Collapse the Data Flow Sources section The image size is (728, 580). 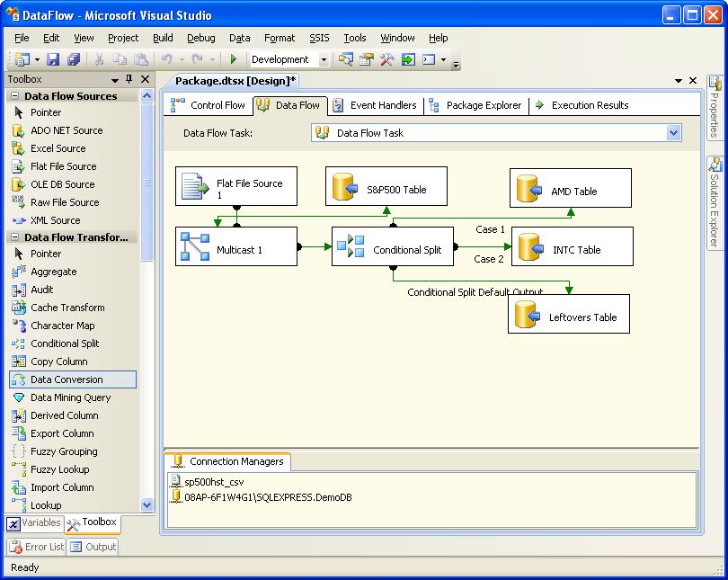[x=15, y=95]
